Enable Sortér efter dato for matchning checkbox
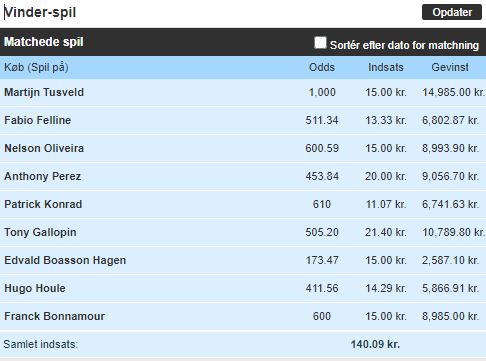 [320, 43]
